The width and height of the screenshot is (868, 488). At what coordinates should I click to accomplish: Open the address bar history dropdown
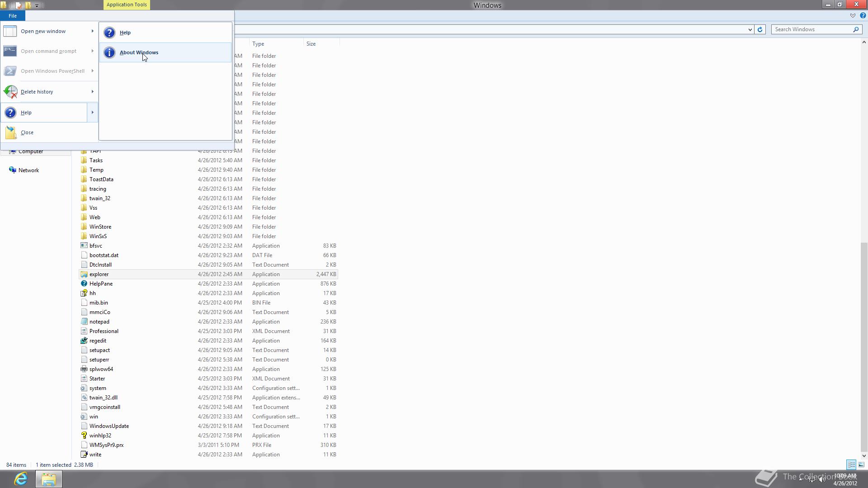[x=750, y=29]
